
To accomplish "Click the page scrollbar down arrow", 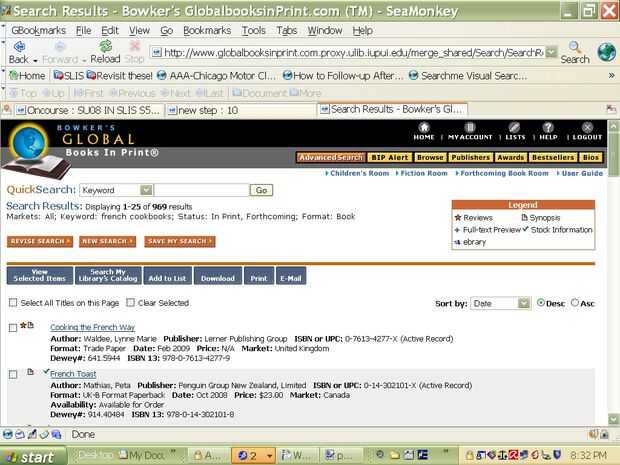I will (x=613, y=419).
